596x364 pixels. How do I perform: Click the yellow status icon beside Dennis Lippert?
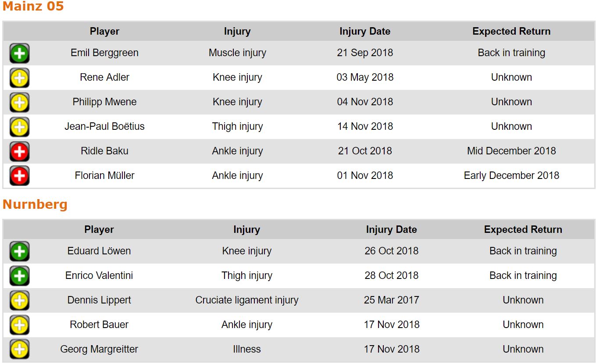(x=19, y=301)
